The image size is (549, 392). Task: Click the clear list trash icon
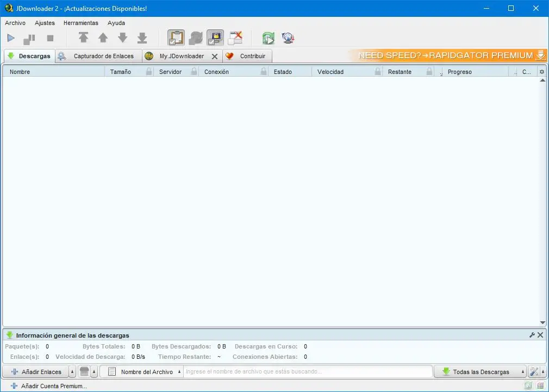84,372
